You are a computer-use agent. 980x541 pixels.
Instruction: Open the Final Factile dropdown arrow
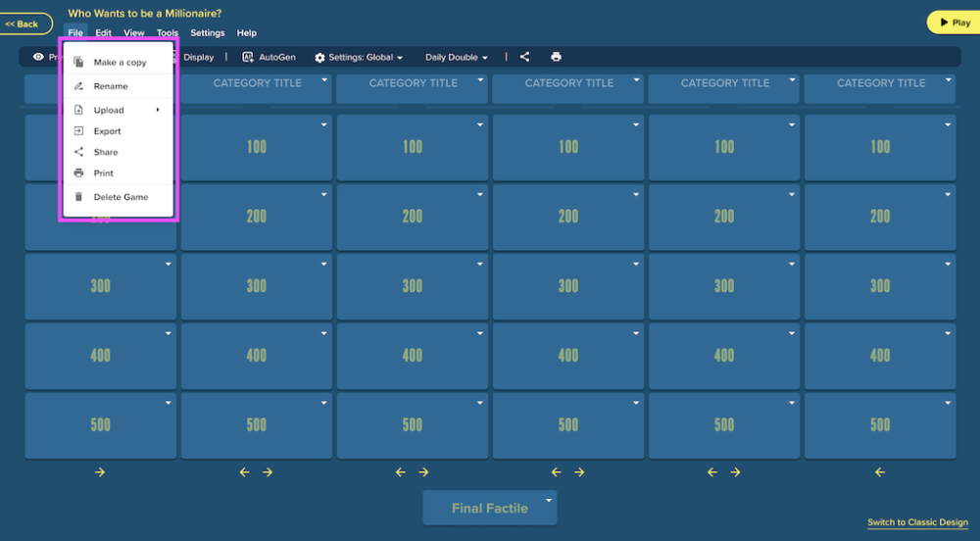(549, 500)
